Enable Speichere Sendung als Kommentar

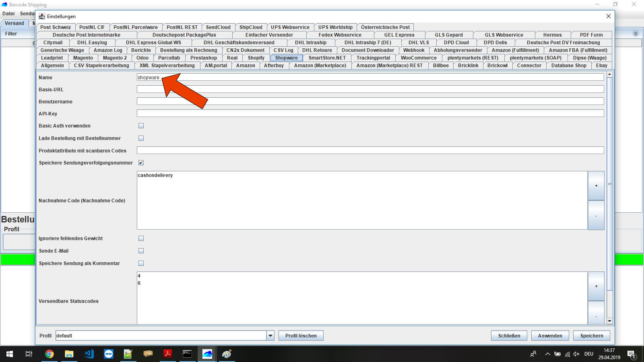[x=141, y=263]
